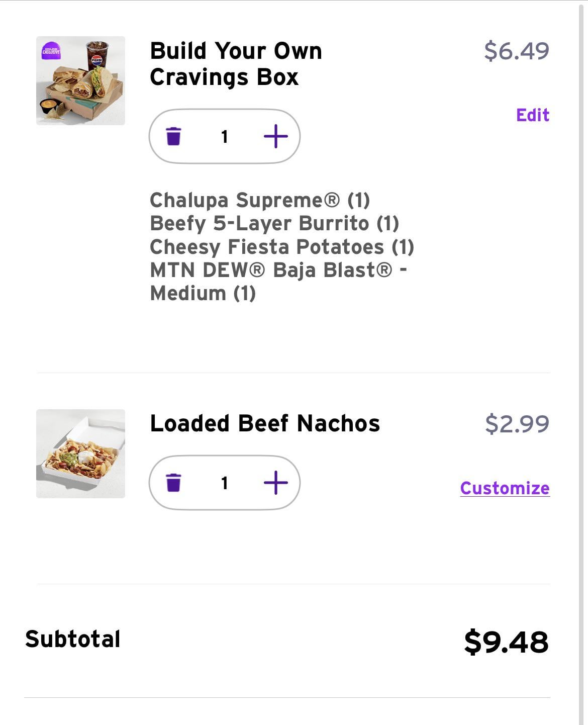Open the Loaded Beef Nachos image

[x=80, y=454]
